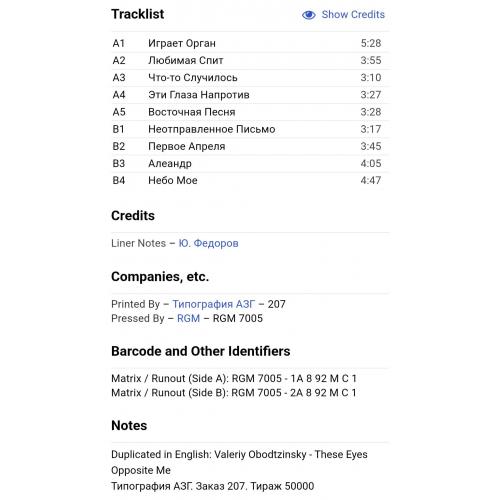Follow the RGM pressed-by link

pos(188,318)
